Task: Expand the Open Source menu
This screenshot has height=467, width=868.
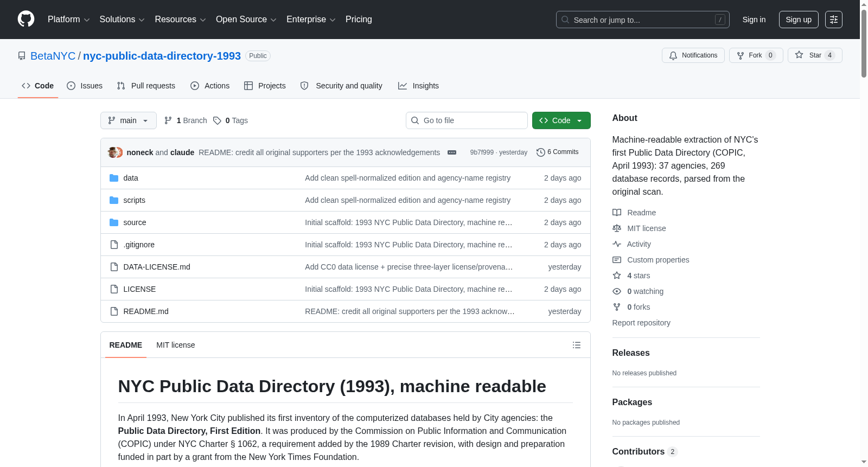Action: [246, 20]
